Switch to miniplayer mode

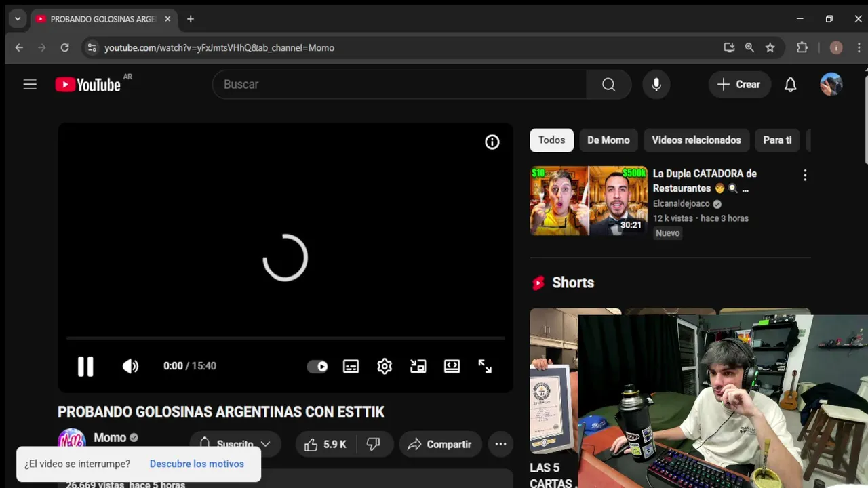[418, 366]
